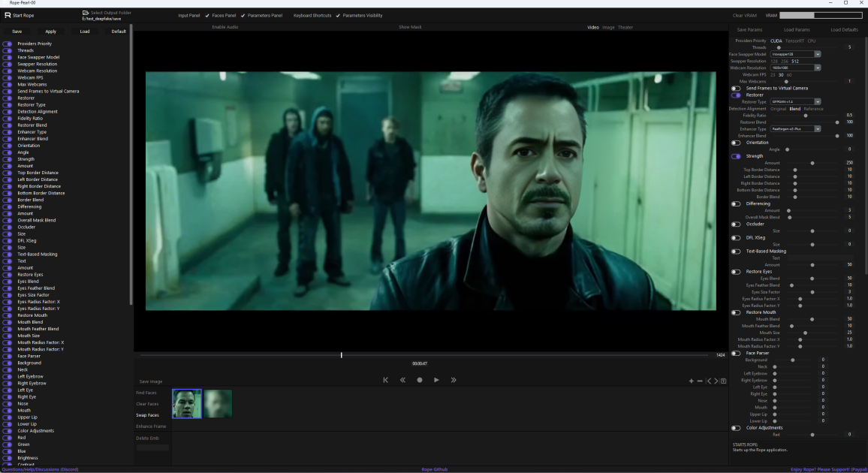The image size is (868, 473).
Task: Enable the Restore Eyes switch
Action: (736, 272)
